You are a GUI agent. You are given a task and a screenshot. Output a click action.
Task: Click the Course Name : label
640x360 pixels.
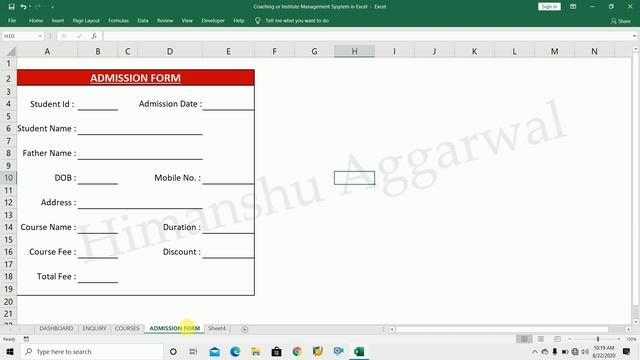[48, 227]
